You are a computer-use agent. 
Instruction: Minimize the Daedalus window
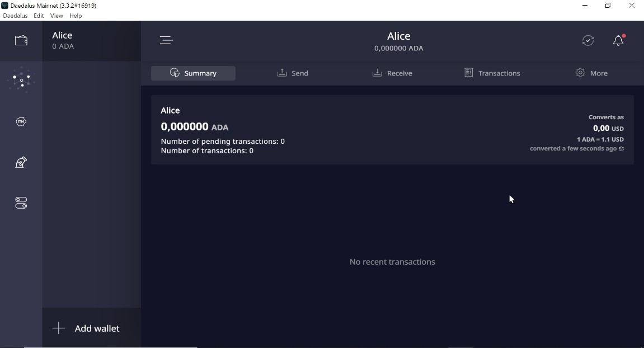(585, 6)
